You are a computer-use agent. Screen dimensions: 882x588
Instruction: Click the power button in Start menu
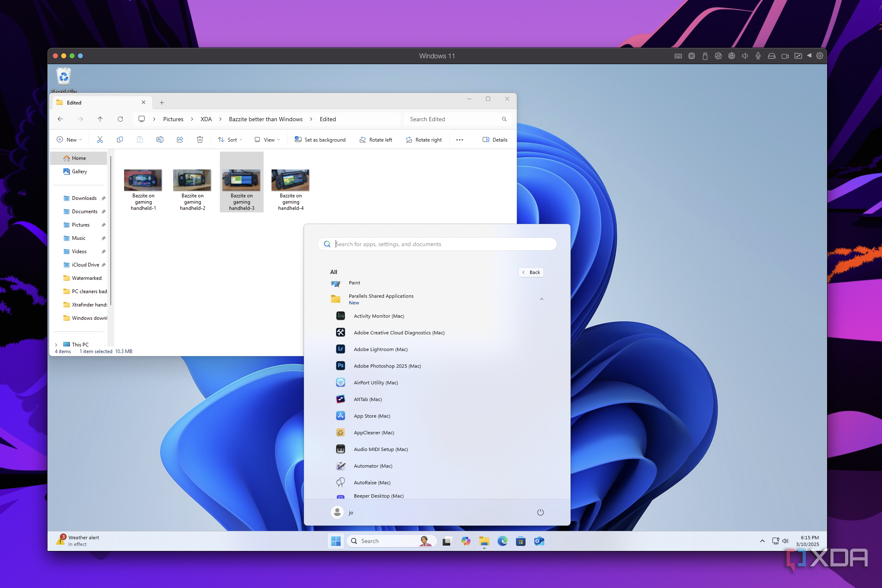pyautogui.click(x=541, y=512)
